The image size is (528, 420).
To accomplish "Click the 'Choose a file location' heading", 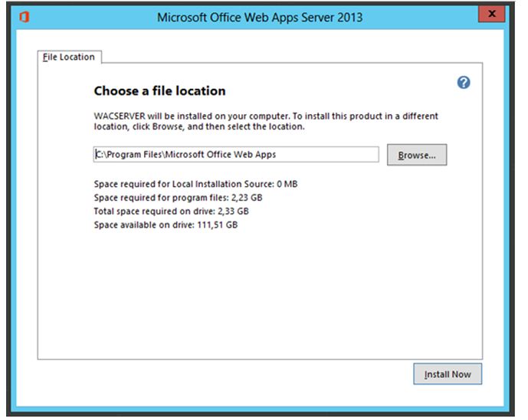I will coord(159,91).
